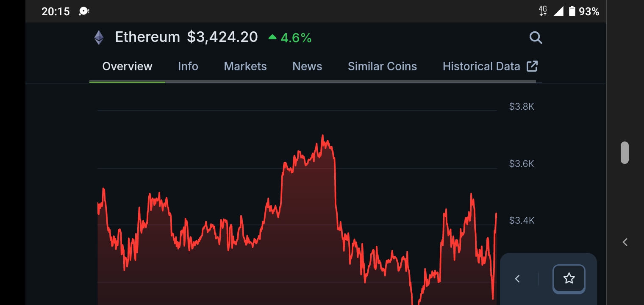644x305 pixels.
Task: Open the Markets tab
Action: [x=245, y=67]
